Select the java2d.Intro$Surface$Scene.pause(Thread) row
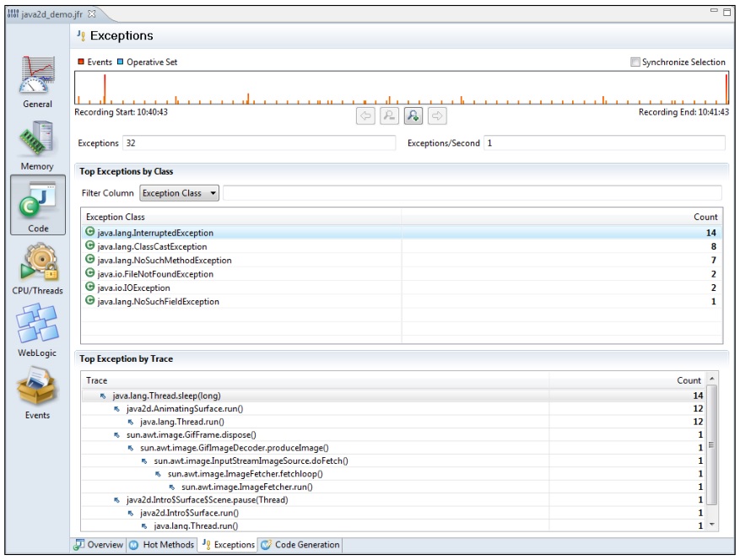The height and width of the screenshot is (560, 740). (x=394, y=500)
